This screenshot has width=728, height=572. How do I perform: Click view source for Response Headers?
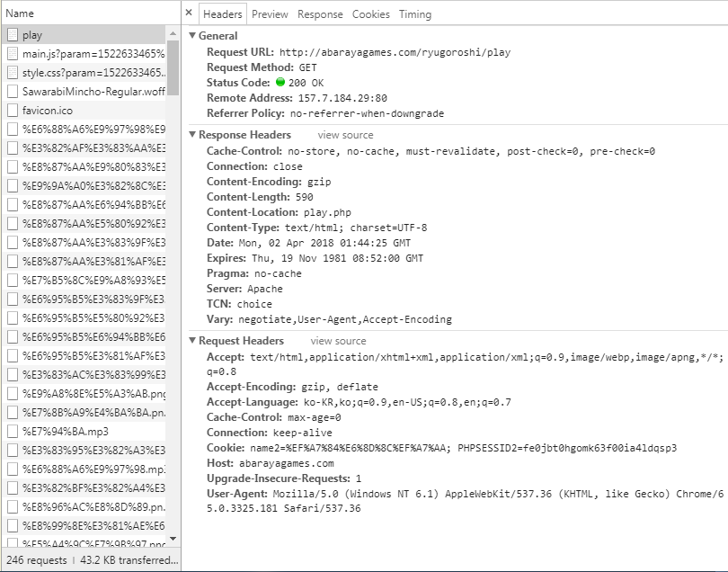345,135
